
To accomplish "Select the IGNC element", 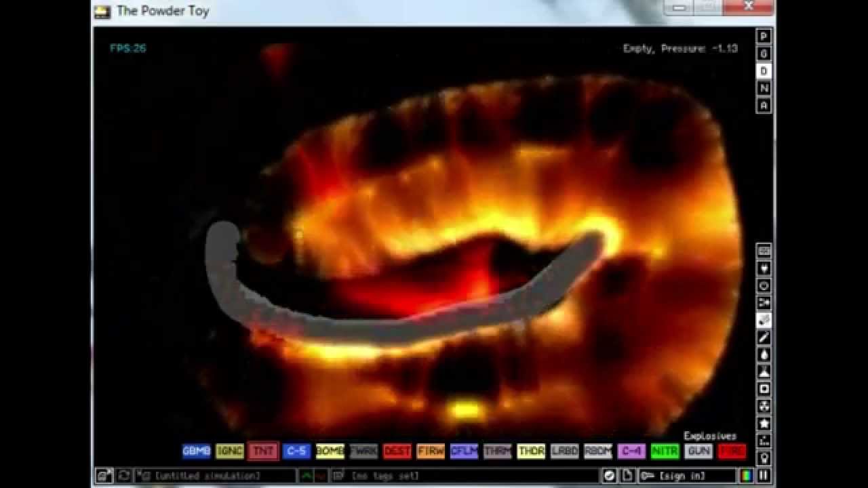I will (x=230, y=451).
